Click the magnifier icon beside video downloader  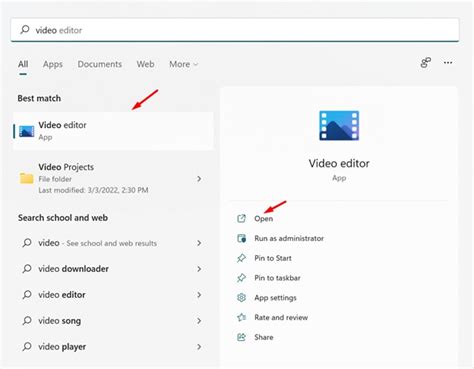pyautogui.click(x=27, y=269)
